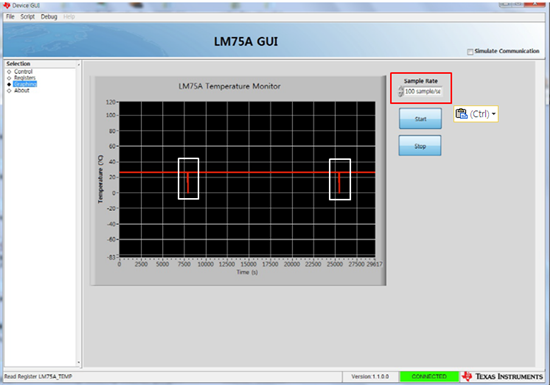This screenshot has width=550, height=385.
Task: Expand the Paste Options (Ctrl) dropdown arrow
Action: point(494,114)
